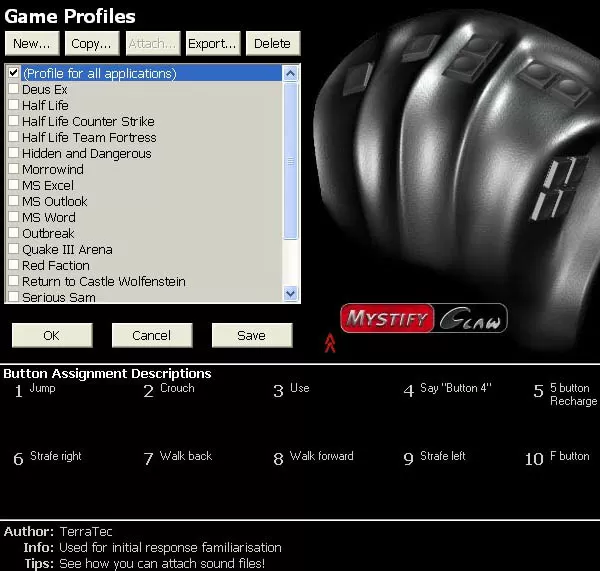Select the Deus Ex list entry
Viewport: 600px width, 571px height.
(45, 90)
